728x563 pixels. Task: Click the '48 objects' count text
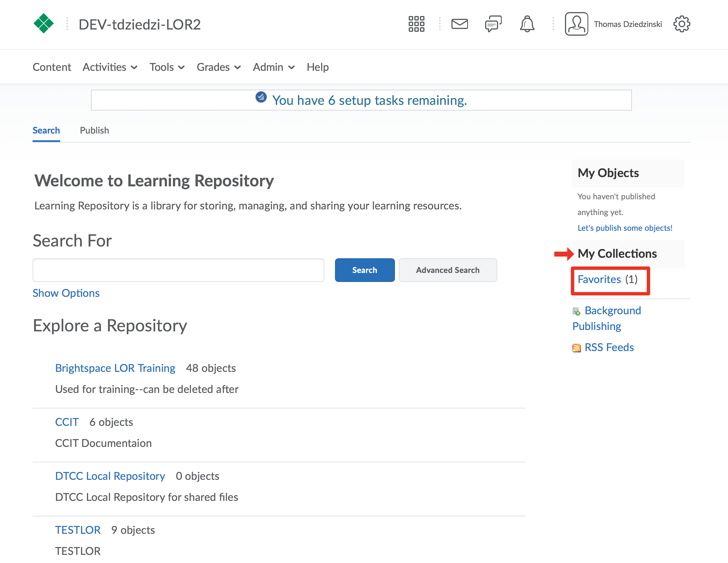point(211,368)
